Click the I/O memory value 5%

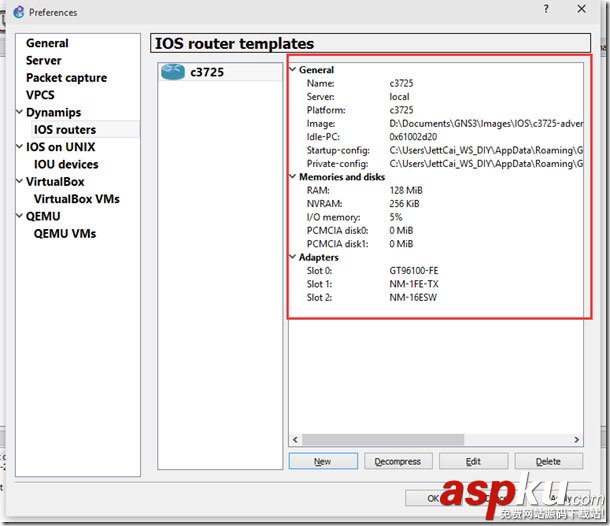point(396,217)
